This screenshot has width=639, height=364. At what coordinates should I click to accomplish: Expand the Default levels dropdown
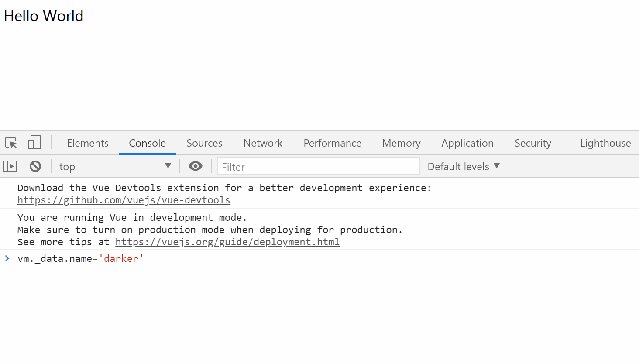pos(463,166)
